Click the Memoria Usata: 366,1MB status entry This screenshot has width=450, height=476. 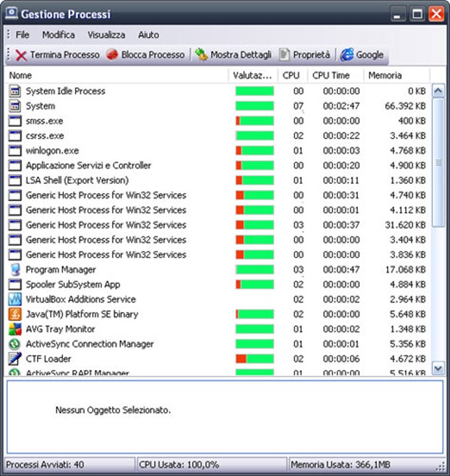340,465
